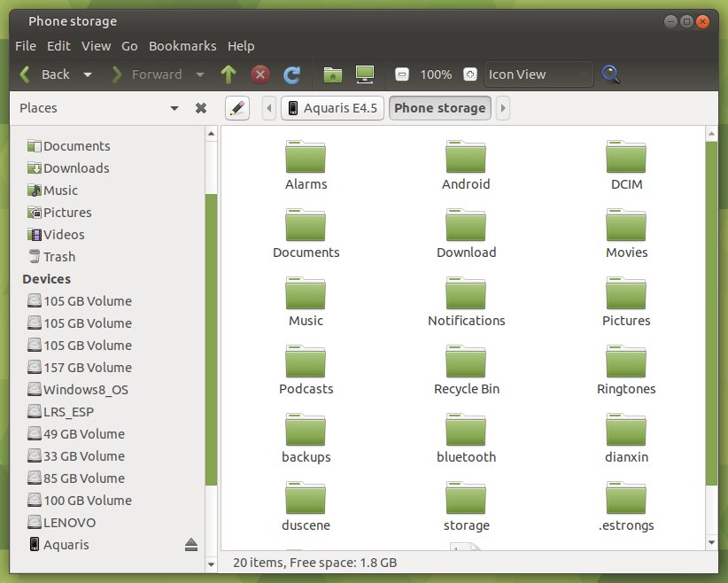Open the Edit menu

[x=58, y=46]
